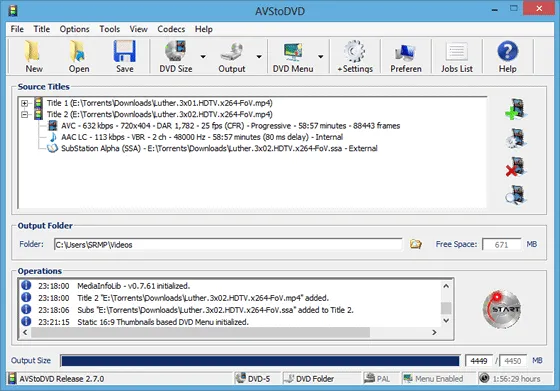
Task: Expand the Title 1 tree node
Action: (24, 103)
